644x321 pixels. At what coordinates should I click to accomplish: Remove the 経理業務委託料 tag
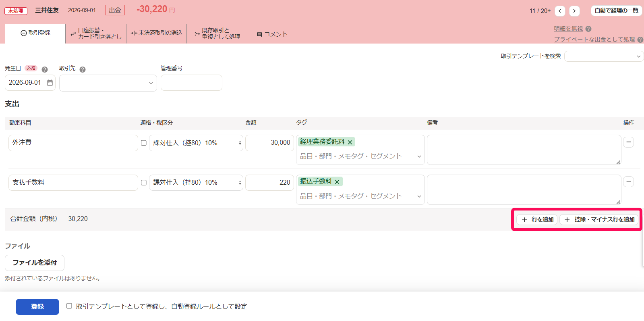point(350,142)
